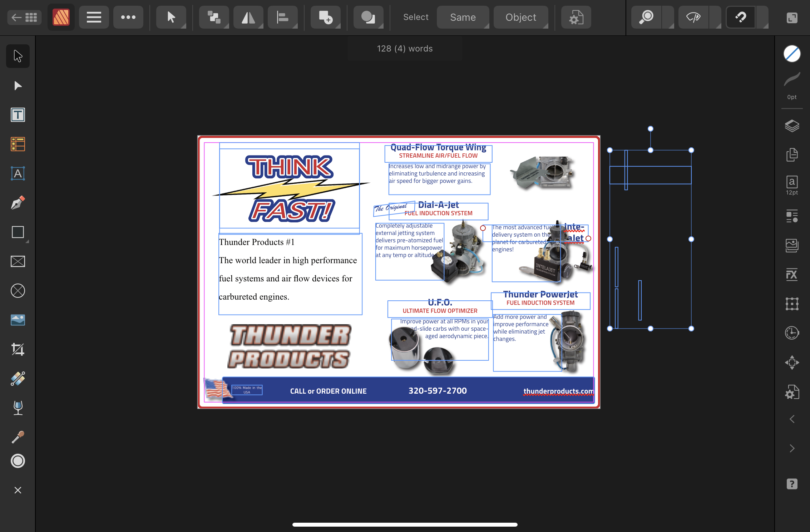
Task: Tap the stroke colour ring at toolbar bottom
Action: [18, 461]
